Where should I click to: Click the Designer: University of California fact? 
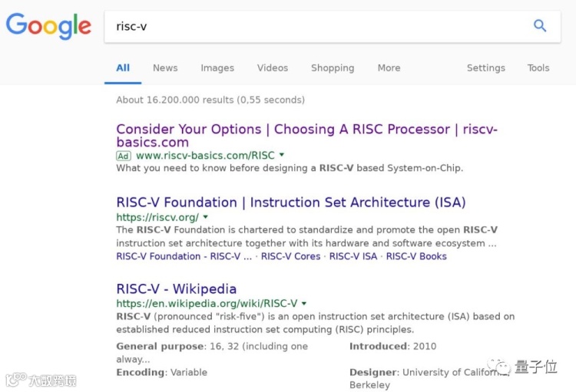click(430, 378)
